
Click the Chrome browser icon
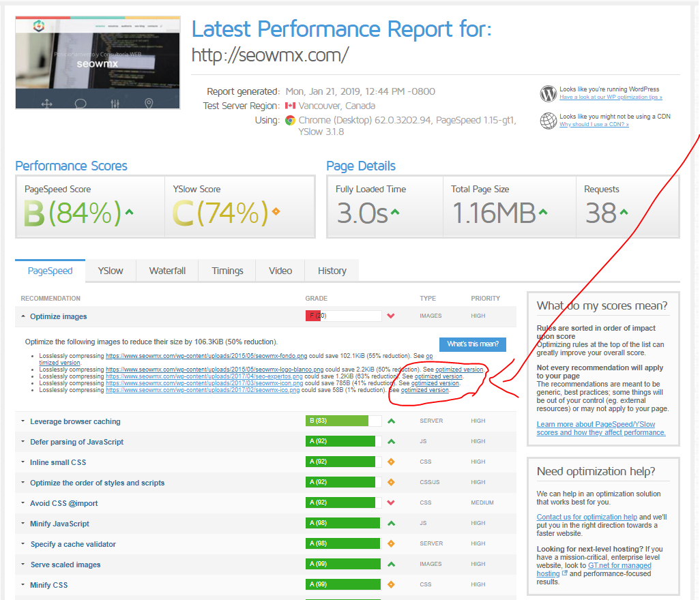(x=290, y=120)
